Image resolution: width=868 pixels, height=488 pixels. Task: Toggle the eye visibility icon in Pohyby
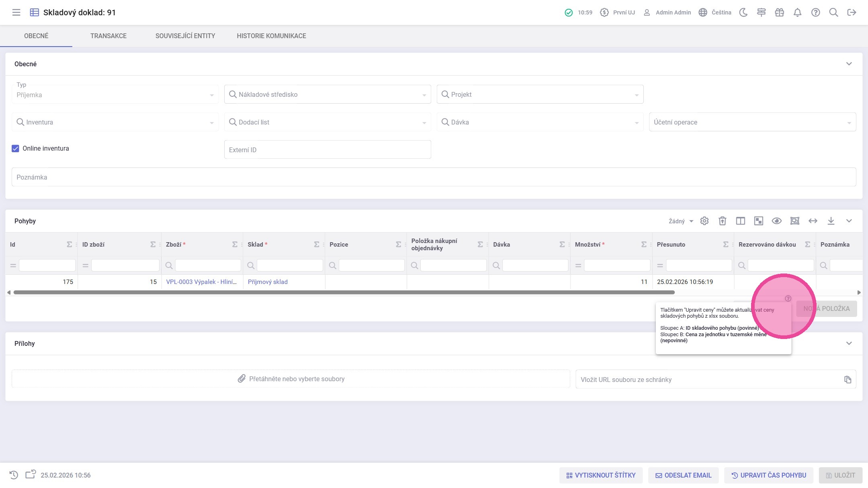click(776, 221)
